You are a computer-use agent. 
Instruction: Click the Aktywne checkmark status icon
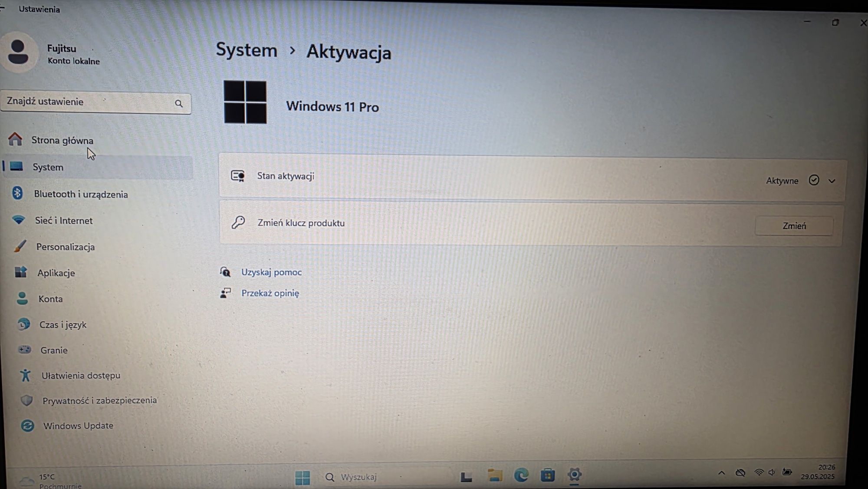[814, 180]
